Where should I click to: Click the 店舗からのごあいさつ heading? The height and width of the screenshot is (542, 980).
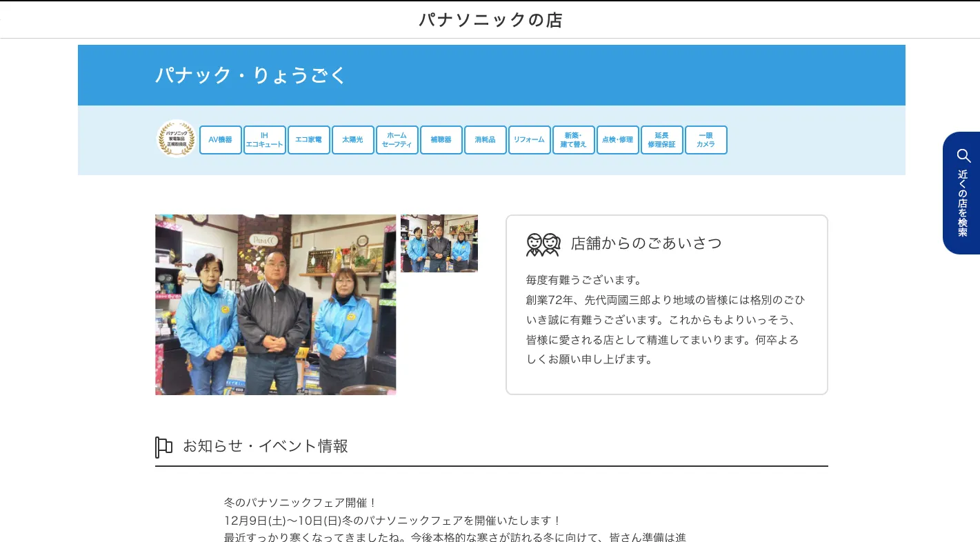coord(646,243)
